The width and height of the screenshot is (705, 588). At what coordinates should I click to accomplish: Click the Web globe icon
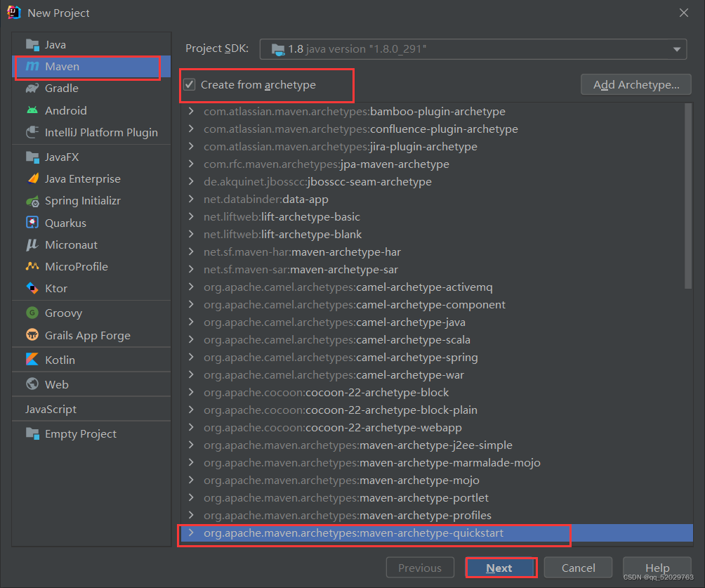coord(32,384)
